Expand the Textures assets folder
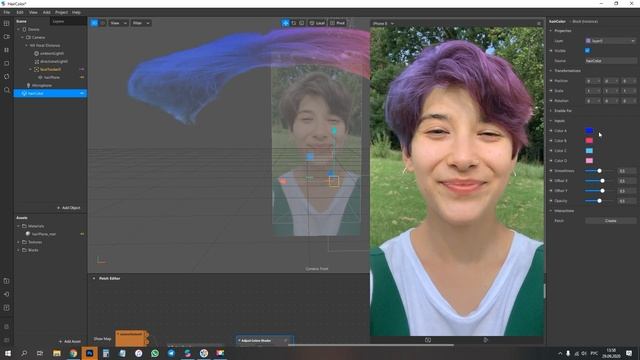This screenshot has width=640, height=360. tap(18, 242)
